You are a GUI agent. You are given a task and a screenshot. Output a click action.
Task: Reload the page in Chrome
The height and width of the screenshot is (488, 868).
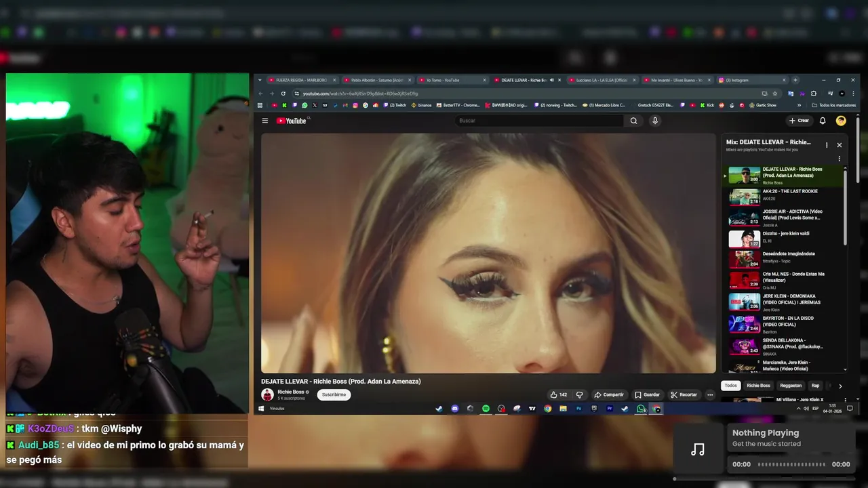tap(283, 94)
